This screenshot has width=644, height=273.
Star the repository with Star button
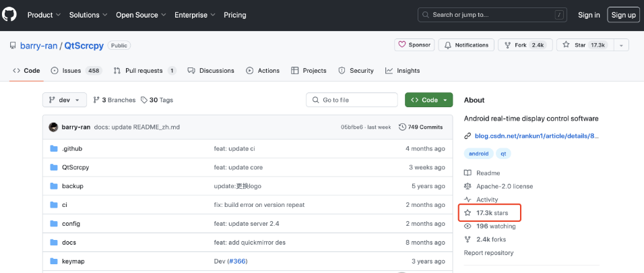point(585,44)
